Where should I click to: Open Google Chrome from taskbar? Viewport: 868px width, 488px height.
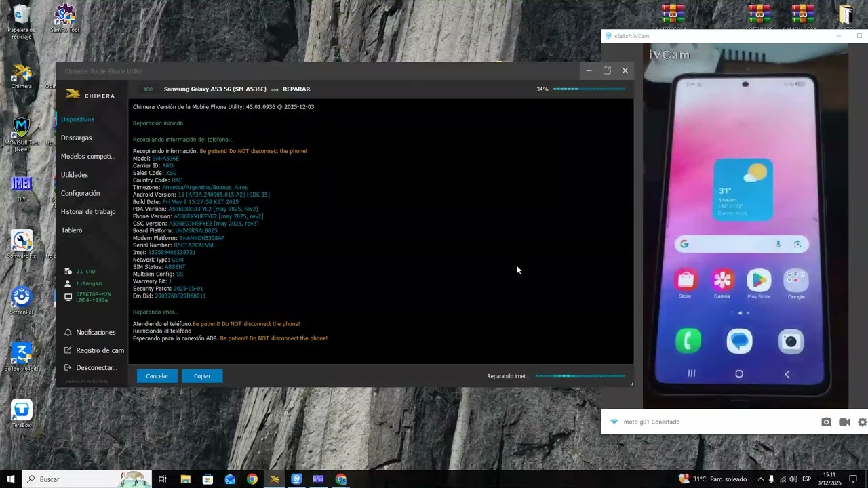(252, 479)
